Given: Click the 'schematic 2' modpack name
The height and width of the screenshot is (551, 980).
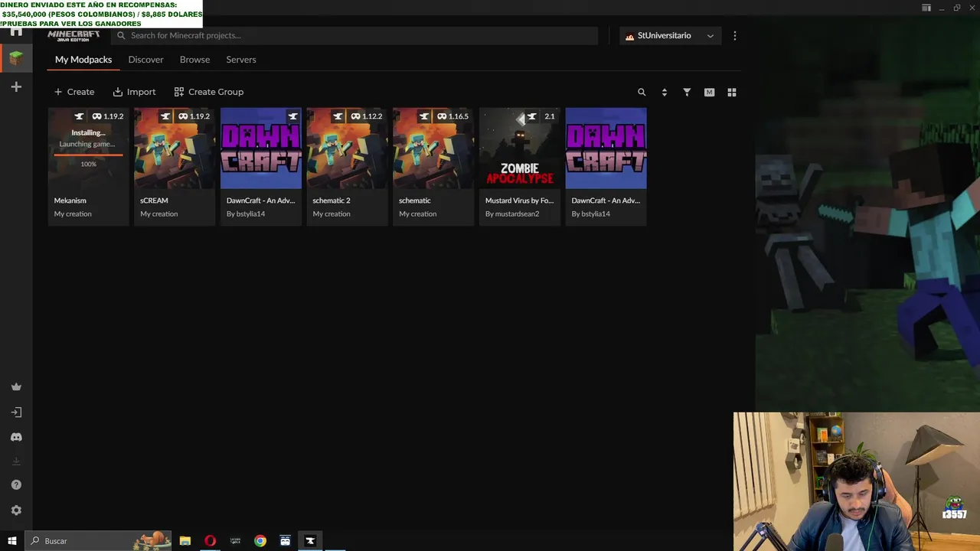Looking at the screenshot, I should [332, 201].
